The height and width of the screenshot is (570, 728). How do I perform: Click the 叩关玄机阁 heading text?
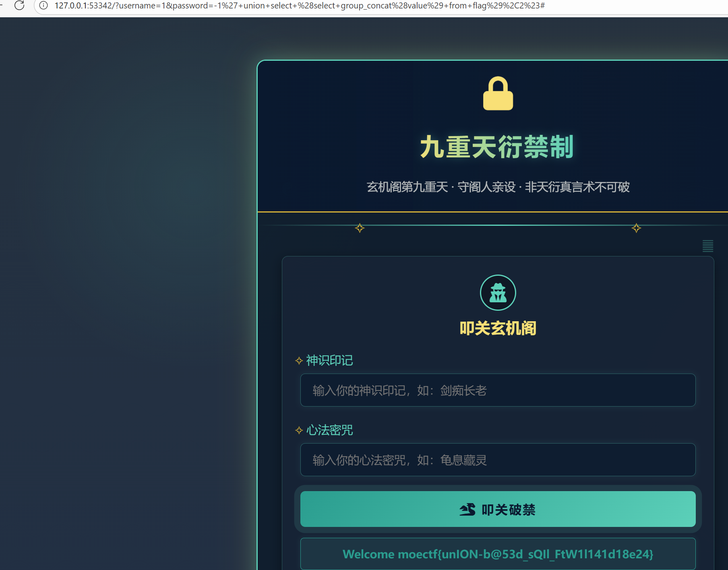(498, 328)
